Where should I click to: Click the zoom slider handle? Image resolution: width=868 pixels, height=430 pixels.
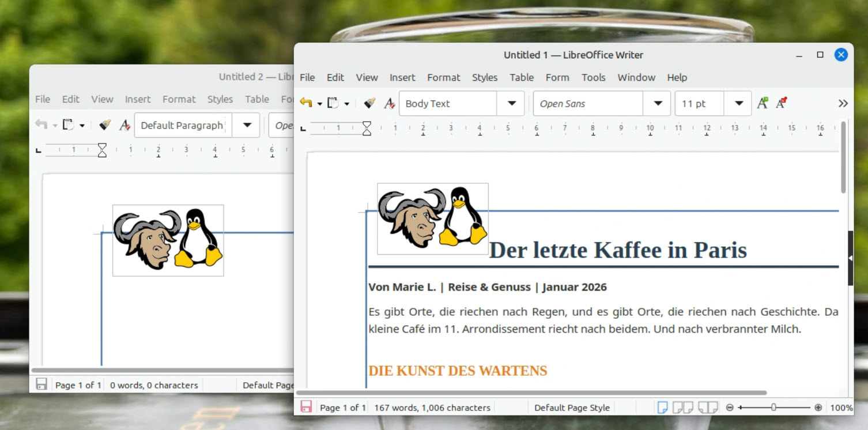click(773, 408)
